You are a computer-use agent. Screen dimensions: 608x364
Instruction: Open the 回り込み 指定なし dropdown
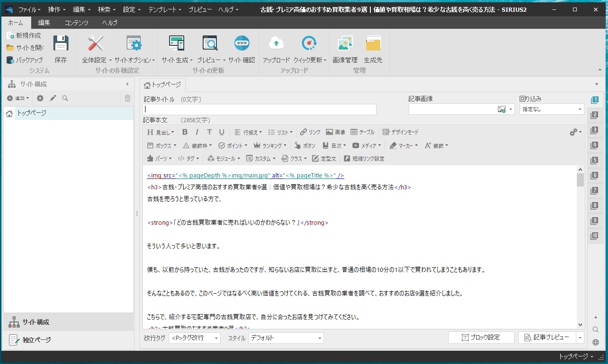coord(552,109)
